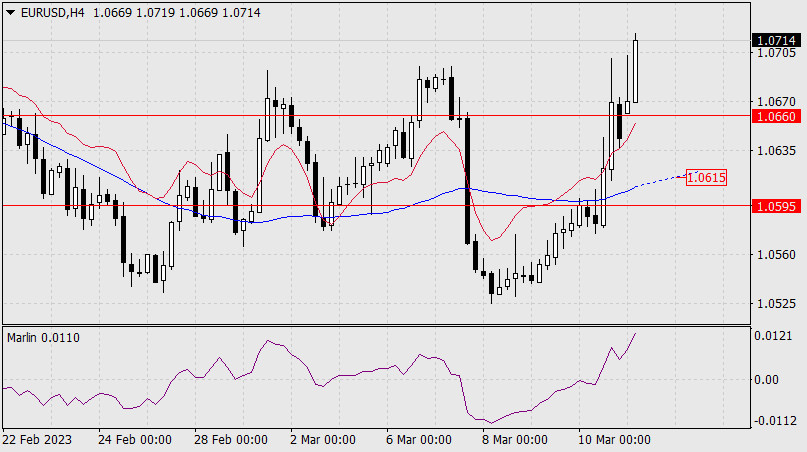The height and width of the screenshot is (452, 807).
Task: Select the latest tall white candle
Action: pyautogui.click(x=636, y=72)
